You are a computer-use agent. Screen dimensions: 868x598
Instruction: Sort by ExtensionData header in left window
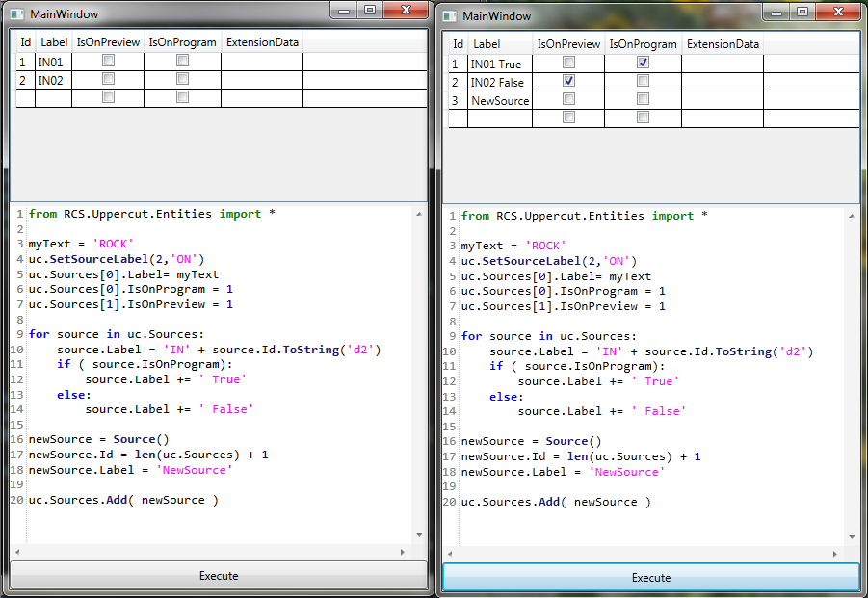[262, 42]
